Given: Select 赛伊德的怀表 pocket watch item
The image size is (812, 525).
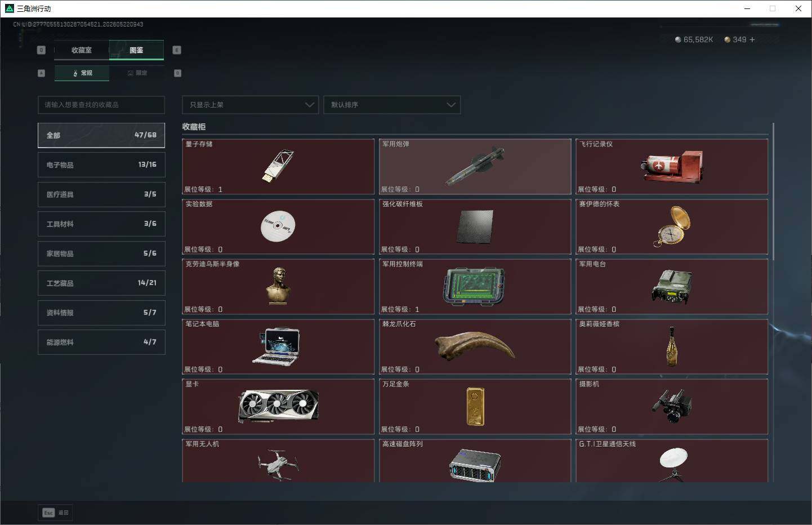Looking at the screenshot, I should 672,226.
